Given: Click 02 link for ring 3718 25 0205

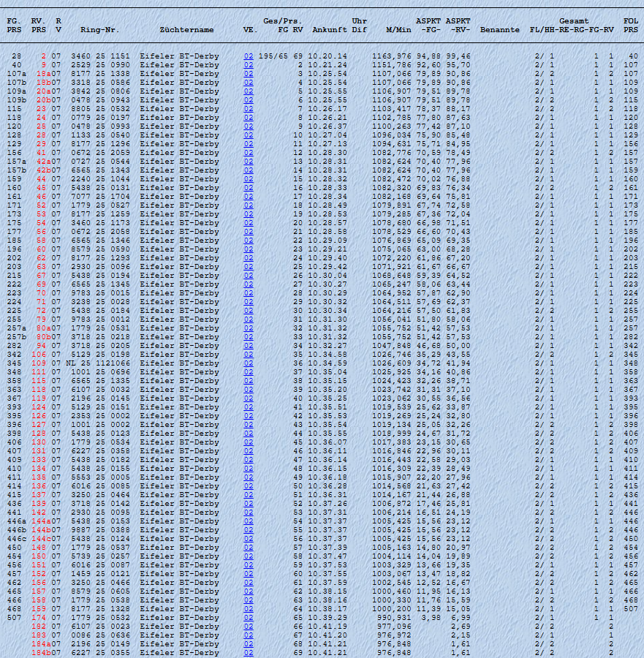Looking at the screenshot, I should click(249, 345).
